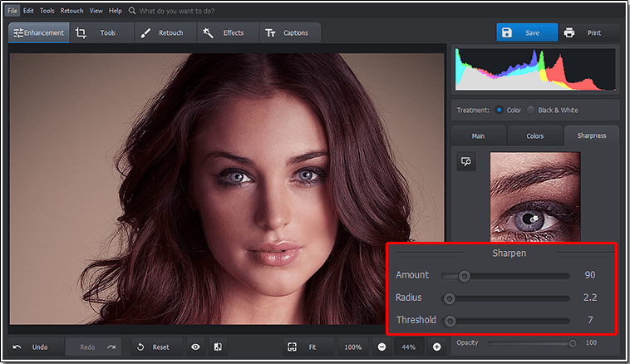
Task: Click the Sharpen Radius slider handle
Action: tap(449, 298)
